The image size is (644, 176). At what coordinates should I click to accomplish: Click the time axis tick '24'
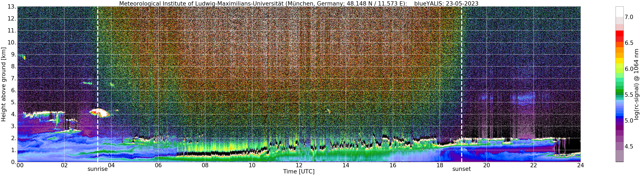(581, 165)
